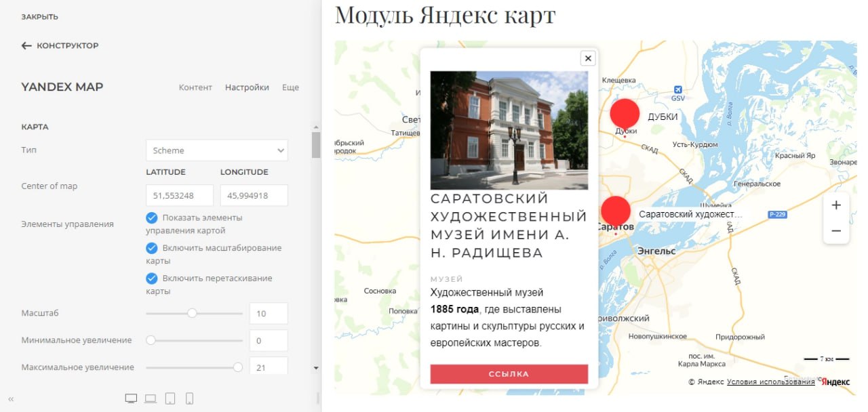Click the settings panel scroll-up arrow

coord(315,126)
